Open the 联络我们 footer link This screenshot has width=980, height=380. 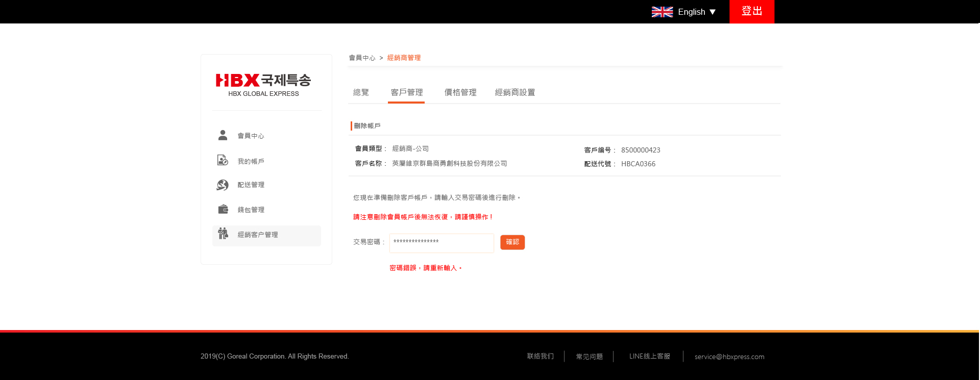click(540, 356)
